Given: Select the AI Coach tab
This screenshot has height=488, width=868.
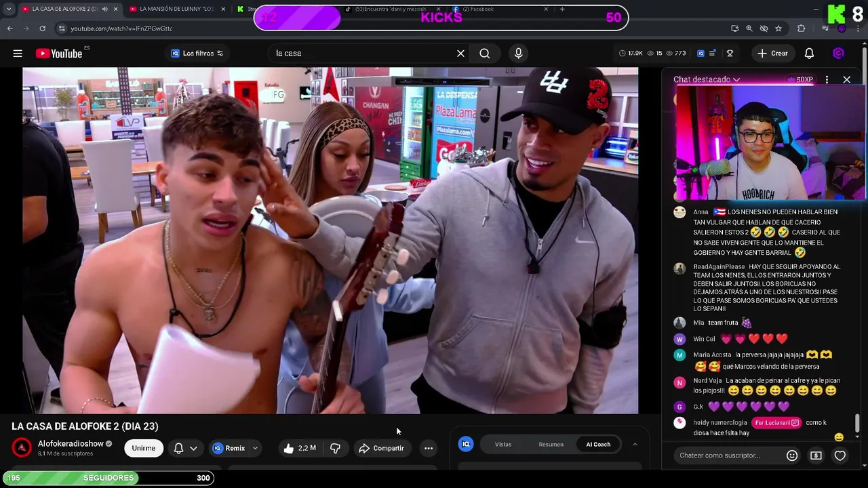Looking at the screenshot, I should 598,445.
